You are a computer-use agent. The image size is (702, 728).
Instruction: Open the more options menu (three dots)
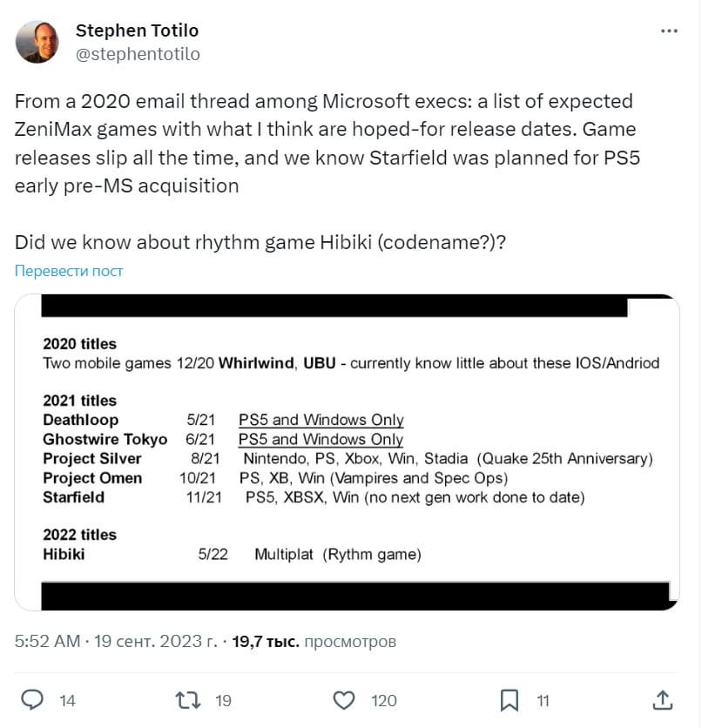[x=668, y=31]
